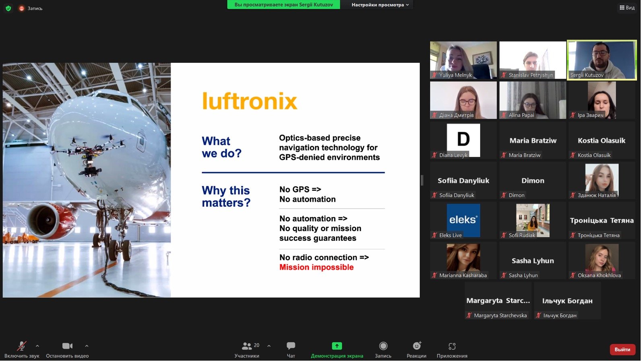
Task: Expand audio options arrow next to microphone
Action: (x=37, y=346)
